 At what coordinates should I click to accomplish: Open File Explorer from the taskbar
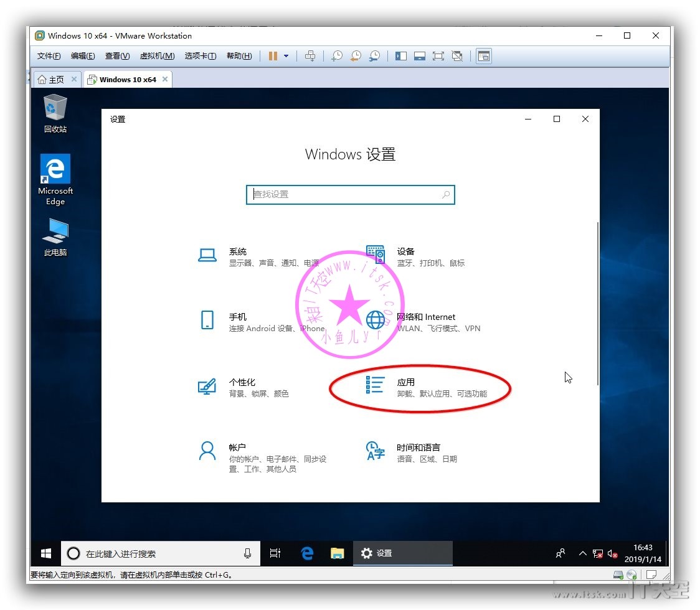(x=337, y=553)
